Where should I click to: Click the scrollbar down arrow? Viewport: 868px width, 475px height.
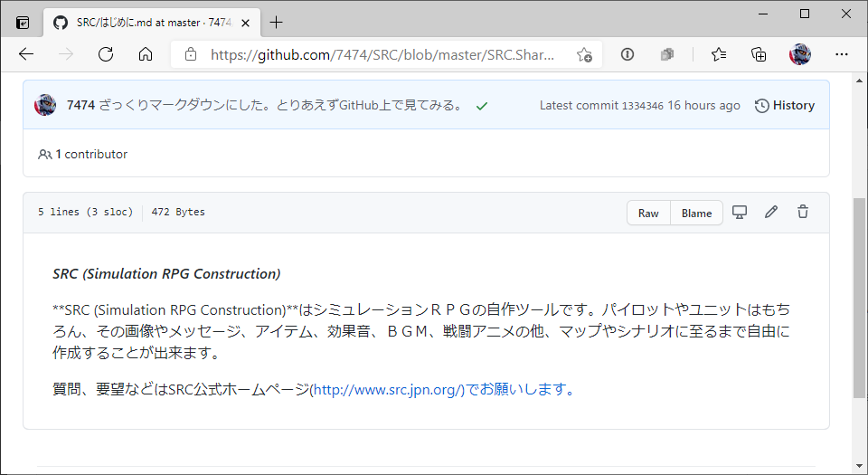point(859,466)
